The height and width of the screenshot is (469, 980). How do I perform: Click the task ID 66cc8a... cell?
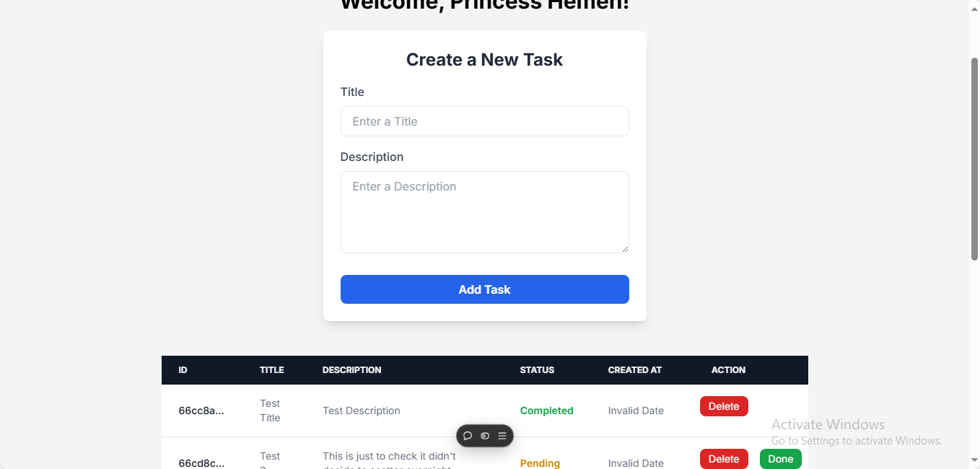tap(201, 411)
